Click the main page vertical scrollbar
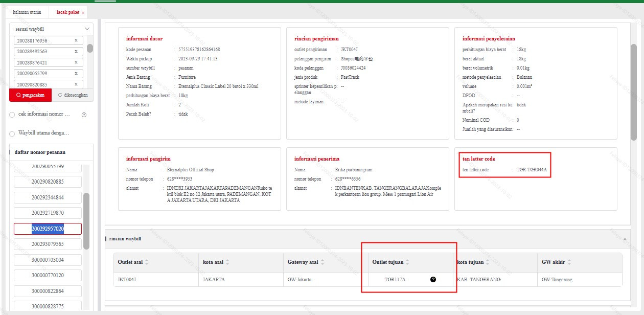The width and height of the screenshot is (644, 315). coord(634,92)
